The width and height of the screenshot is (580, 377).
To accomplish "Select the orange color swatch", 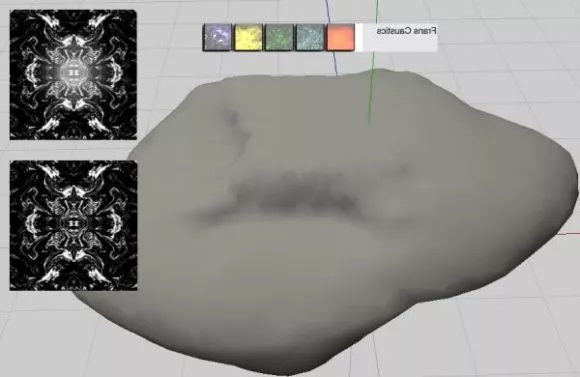I will [x=341, y=37].
